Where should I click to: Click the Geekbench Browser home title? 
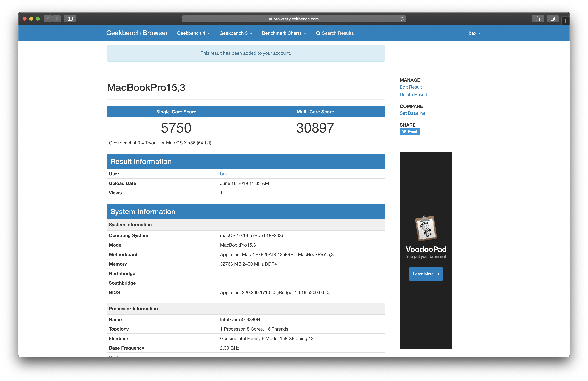click(x=137, y=33)
